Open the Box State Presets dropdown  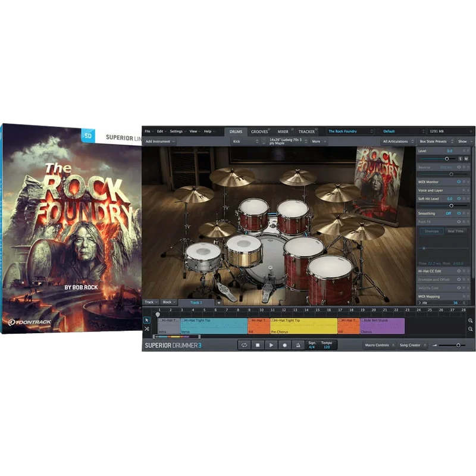pos(436,142)
